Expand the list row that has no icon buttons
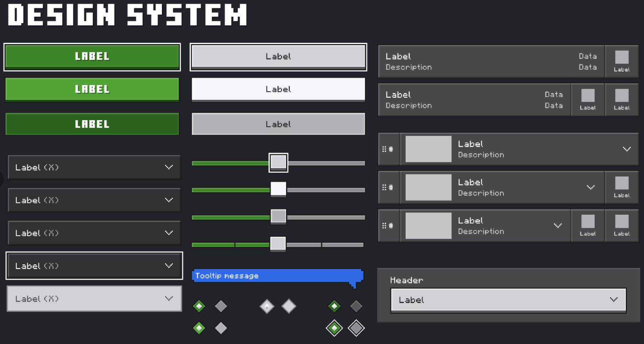This screenshot has height=344, width=644. coord(627,149)
